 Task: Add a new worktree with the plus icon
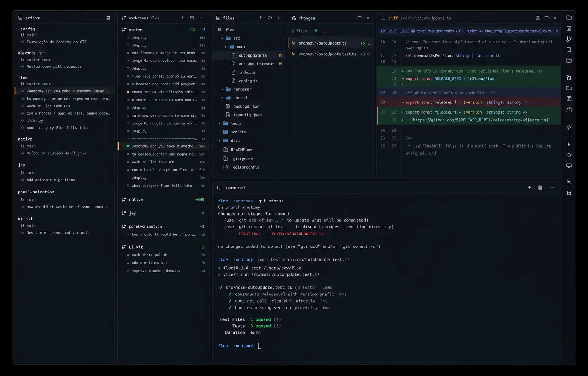183,18
